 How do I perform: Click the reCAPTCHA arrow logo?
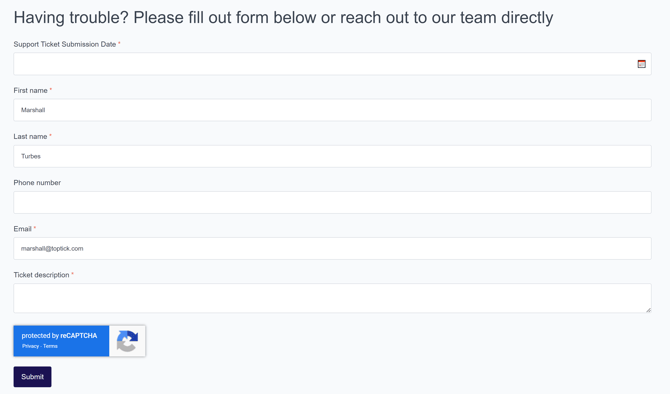[127, 341]
